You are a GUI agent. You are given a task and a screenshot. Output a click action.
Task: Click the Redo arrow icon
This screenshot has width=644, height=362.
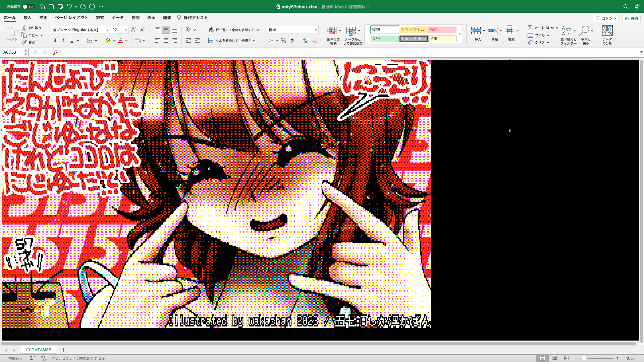(83, 7)
